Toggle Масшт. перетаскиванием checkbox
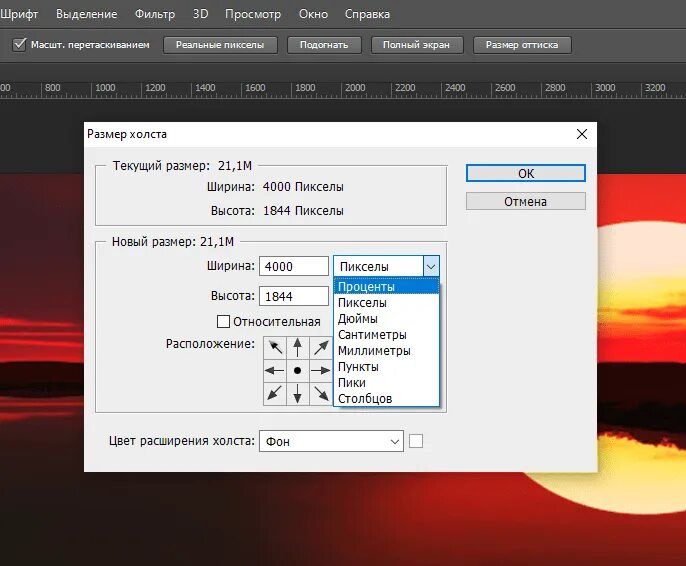The image size is (686, 566). click(20, 45)
